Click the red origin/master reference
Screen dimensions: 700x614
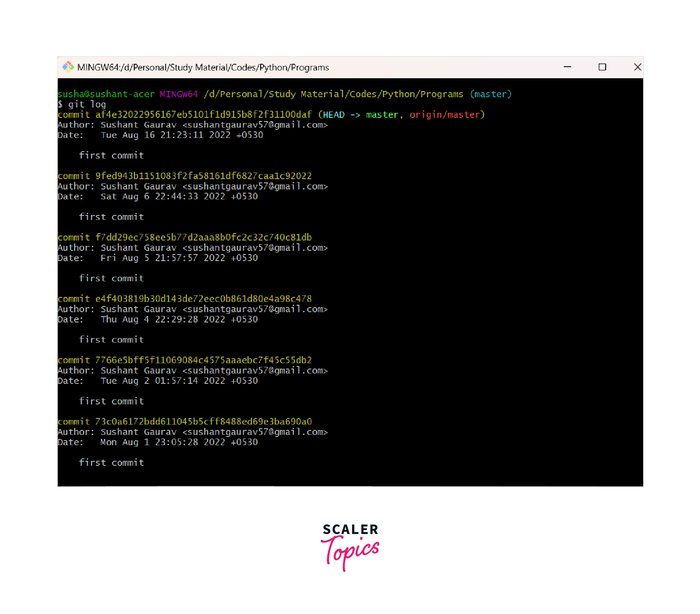click(445, 115)
